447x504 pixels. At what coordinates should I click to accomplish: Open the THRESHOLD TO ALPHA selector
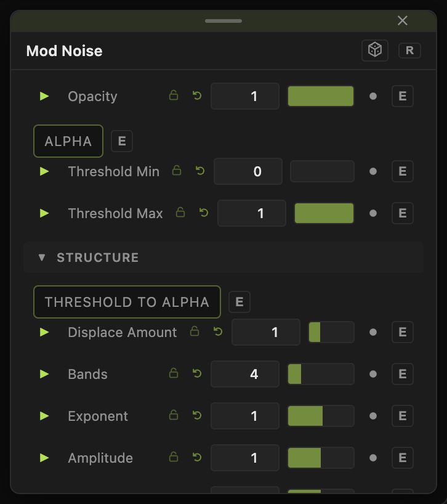pyautogui.click(x=127, y=302)
